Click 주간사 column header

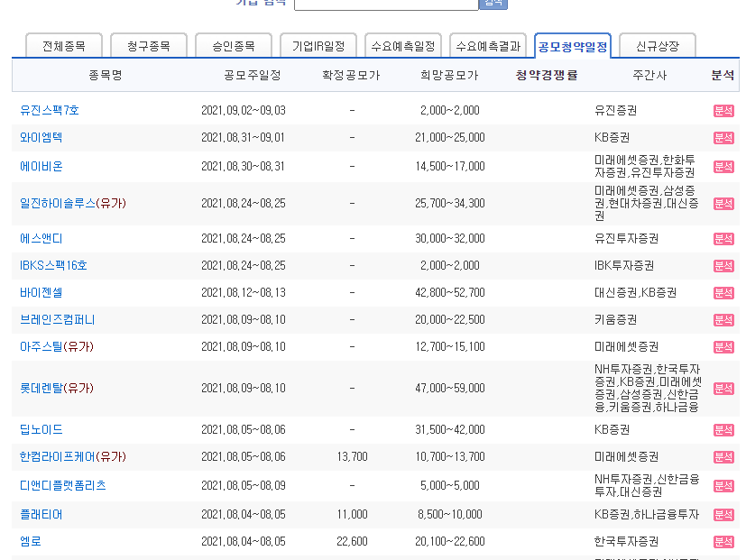click(649, 75)
